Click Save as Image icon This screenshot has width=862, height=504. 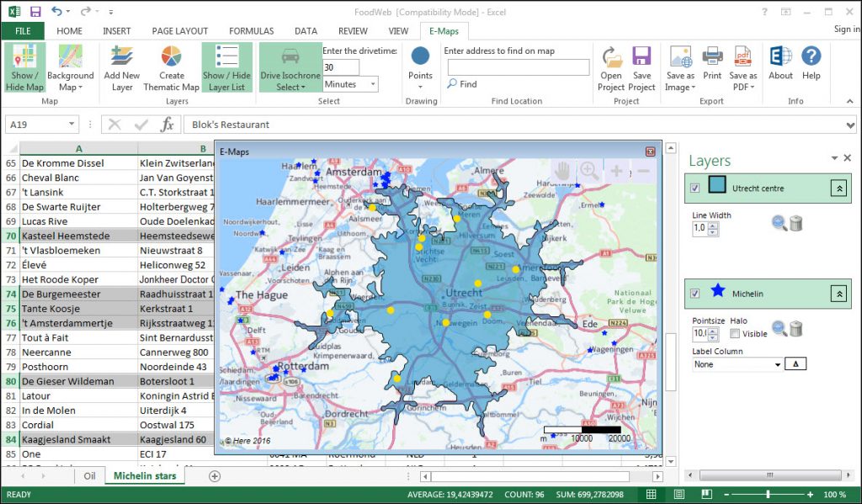click(x=680, y=56)
